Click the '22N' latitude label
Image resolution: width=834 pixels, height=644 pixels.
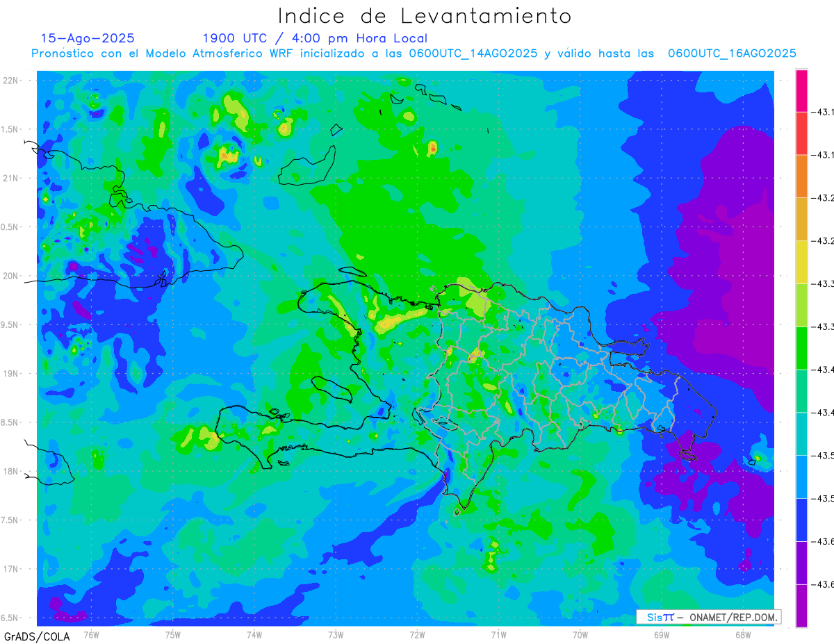point(12,81)
